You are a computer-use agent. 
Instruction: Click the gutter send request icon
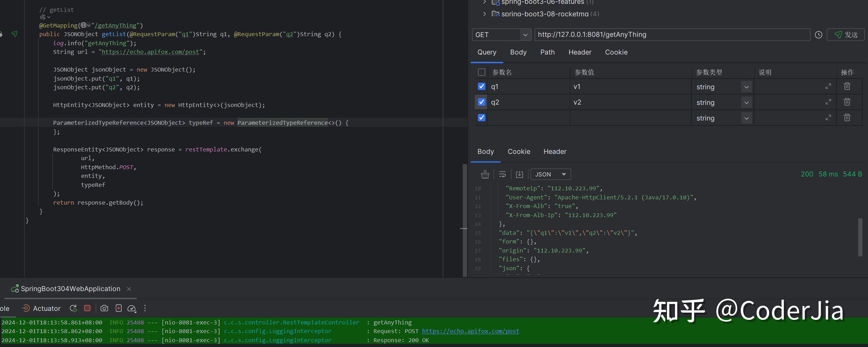coord(15,34)
